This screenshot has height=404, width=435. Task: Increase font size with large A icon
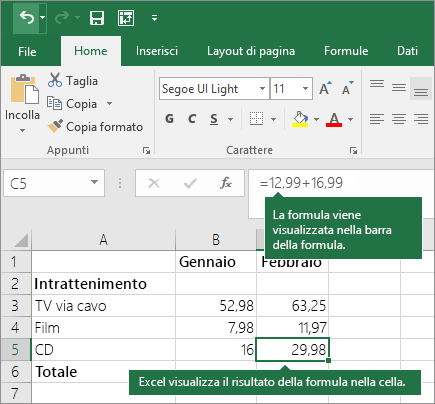pyautogui.click(x=326, y=88)
